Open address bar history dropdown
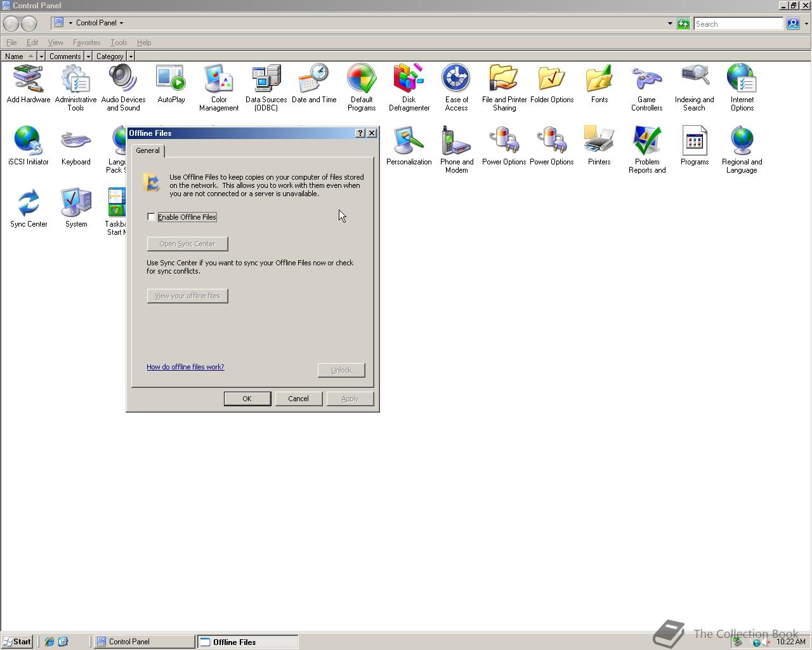The height and width of the screenshot is (650, 812). coord(670,23)
